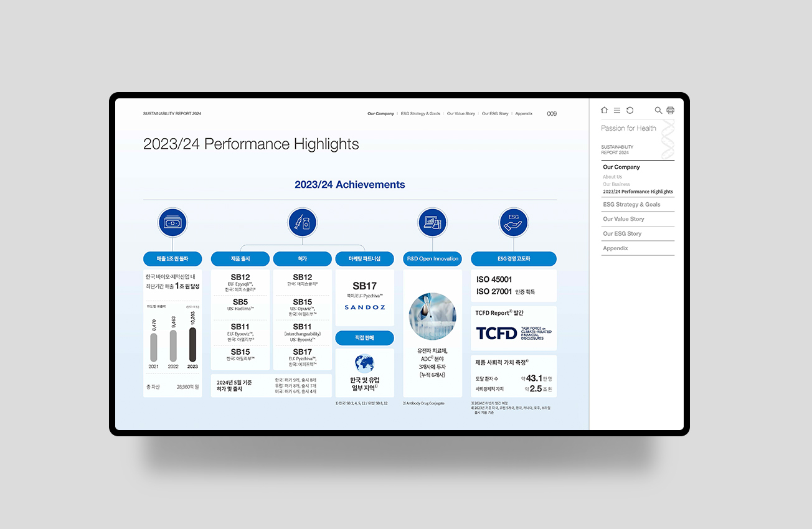Viewport: 812px width, 529px height.
Task: Click 'Passion for Health' sidebar title
Action: [628, 128]
